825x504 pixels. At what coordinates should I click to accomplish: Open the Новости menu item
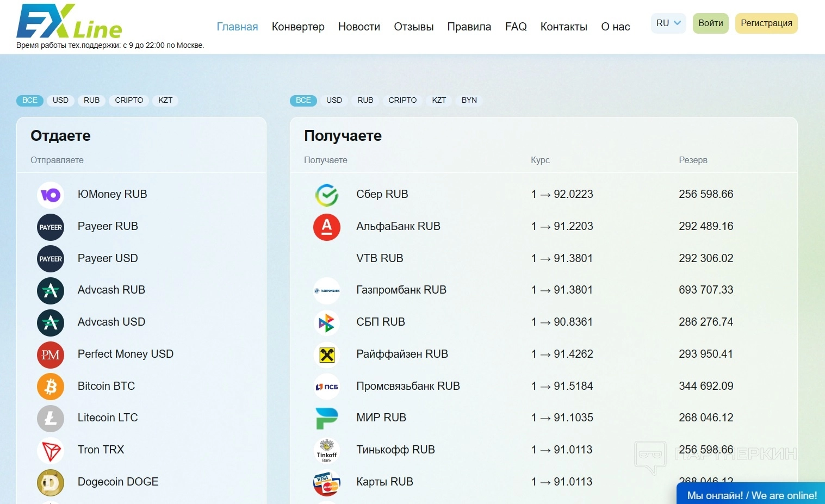(359, 27)
